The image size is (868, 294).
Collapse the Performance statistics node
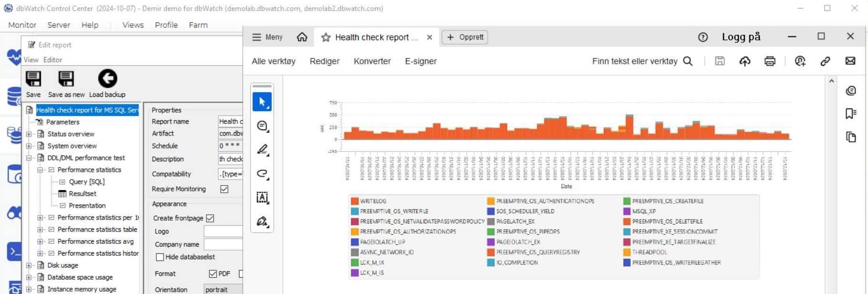[x=41, y=170]
